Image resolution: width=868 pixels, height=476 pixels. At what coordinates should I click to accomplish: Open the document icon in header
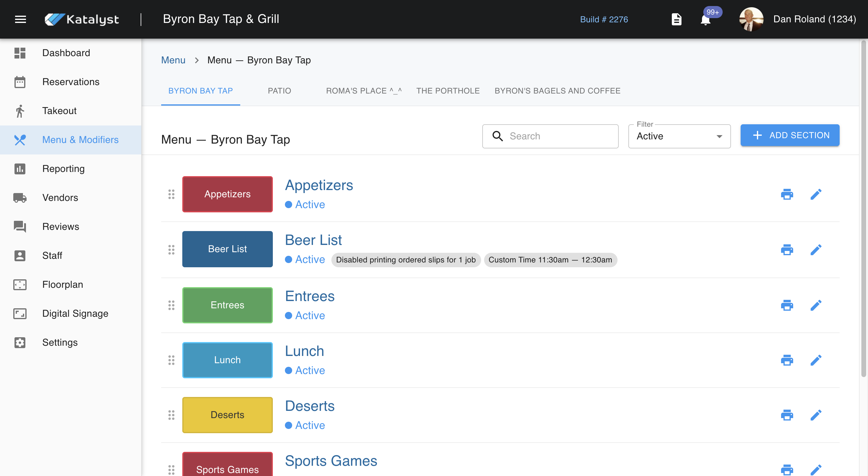[x=676, y=19]
